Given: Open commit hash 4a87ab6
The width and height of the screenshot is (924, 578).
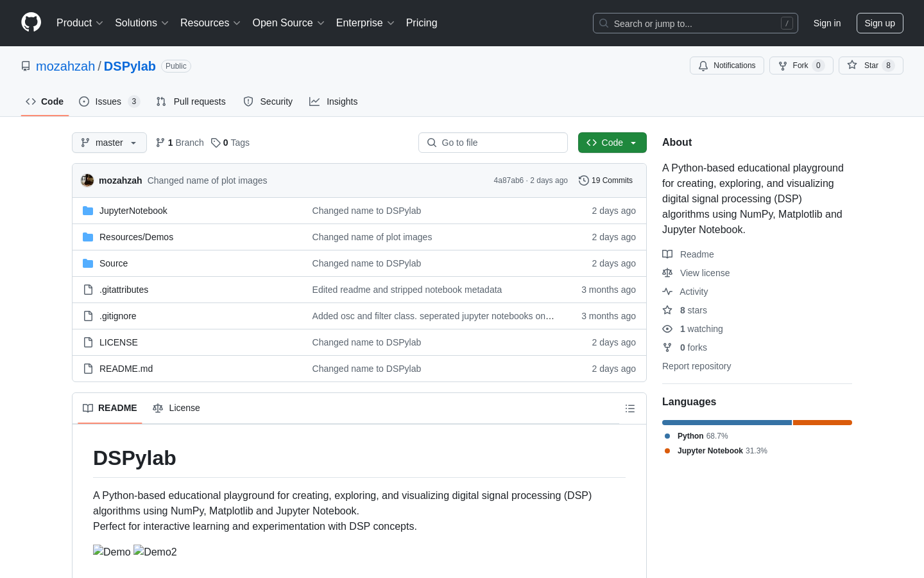Looking at the screenshot, I should [x=508, y=180].
